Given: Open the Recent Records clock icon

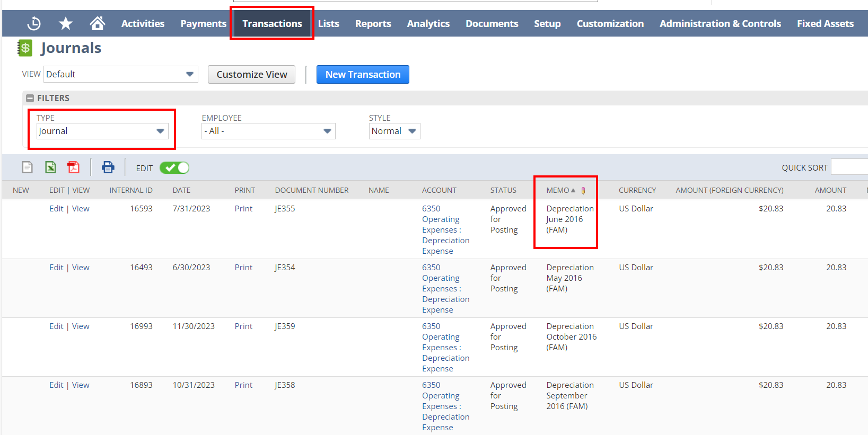Looking at the screenshot, I should 34,23.
